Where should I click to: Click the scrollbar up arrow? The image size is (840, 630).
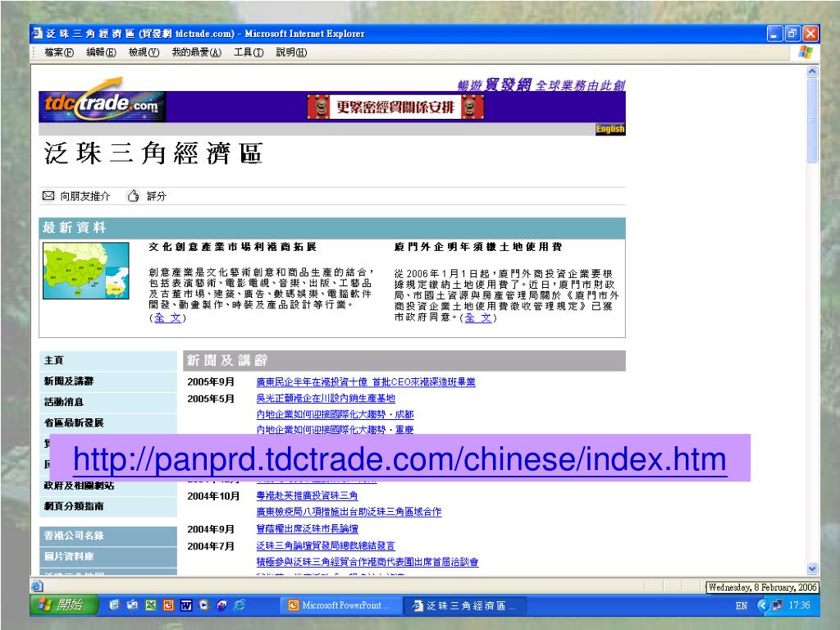tap(812, 71)
